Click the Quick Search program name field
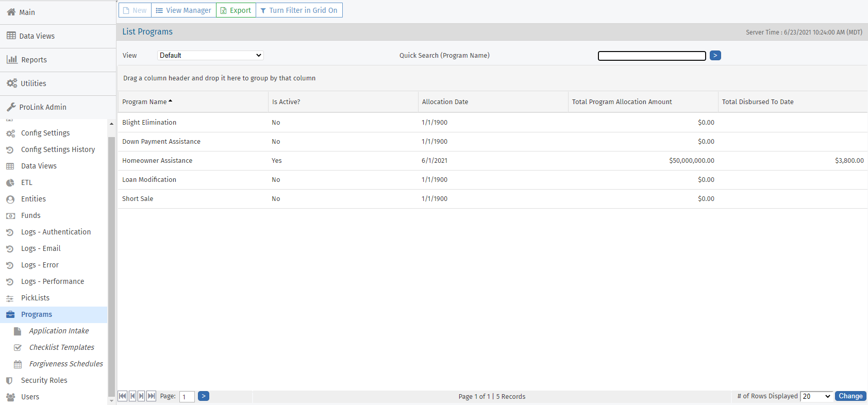This screenshot has height=405, width=868. [x=652, y=56]
